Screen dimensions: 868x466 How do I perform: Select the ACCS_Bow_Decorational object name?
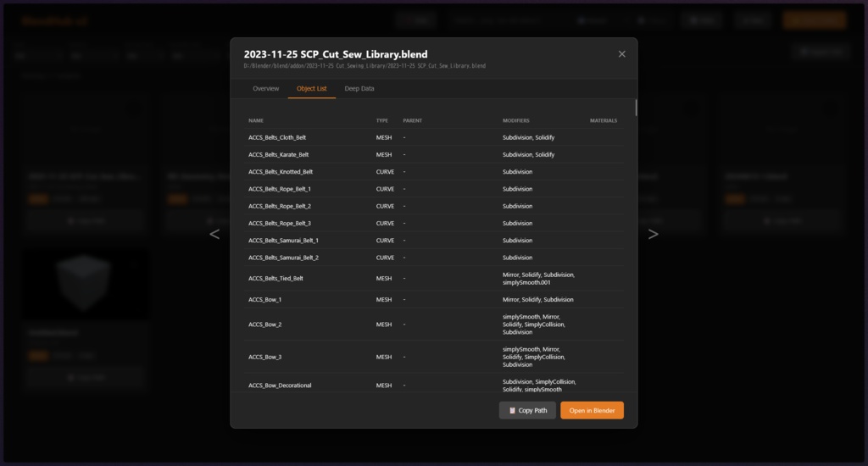point(280,386)
